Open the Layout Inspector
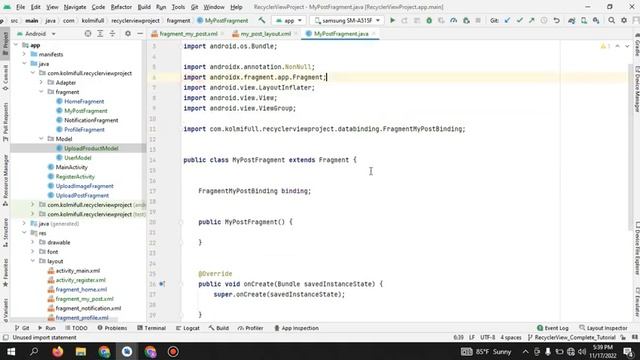 click(x=603, y=328)
